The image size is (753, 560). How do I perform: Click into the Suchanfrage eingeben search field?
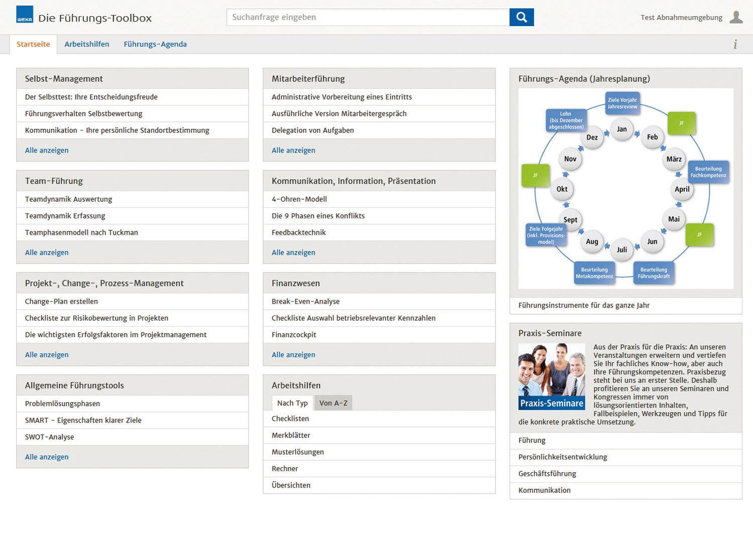[x=368, y=17]
